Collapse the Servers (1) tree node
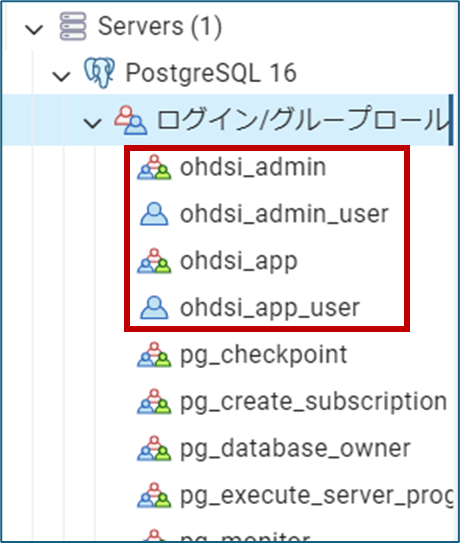The height and width of the screenshot is (543, 460). 34,29
